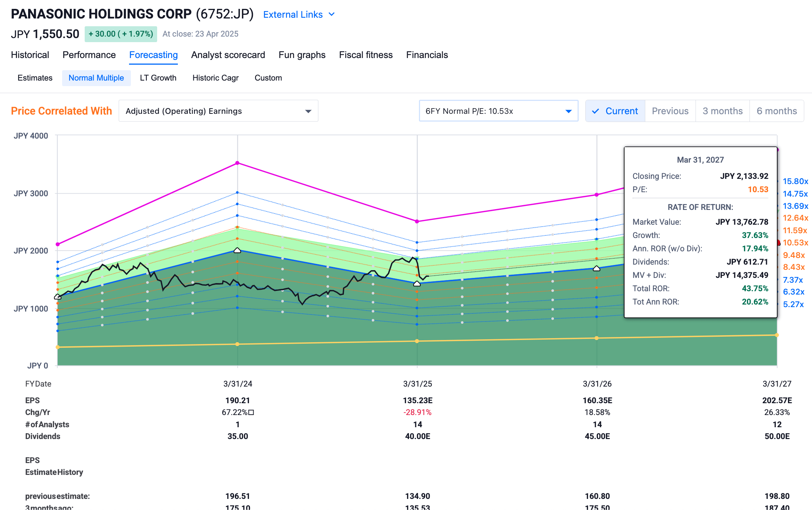Click the white triangle marker at 3/31/24
The height and width of the screenshot is (510, 812).
coord(237,251)
